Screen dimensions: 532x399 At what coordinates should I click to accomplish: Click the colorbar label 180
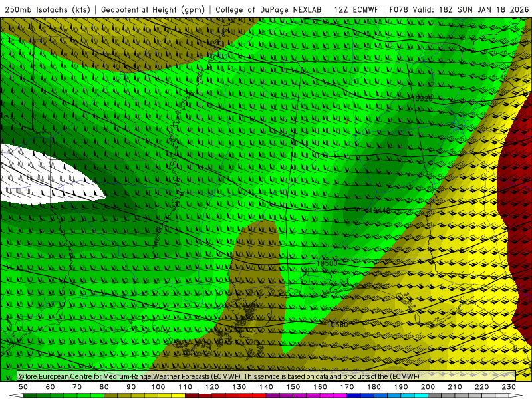[374, 387]
